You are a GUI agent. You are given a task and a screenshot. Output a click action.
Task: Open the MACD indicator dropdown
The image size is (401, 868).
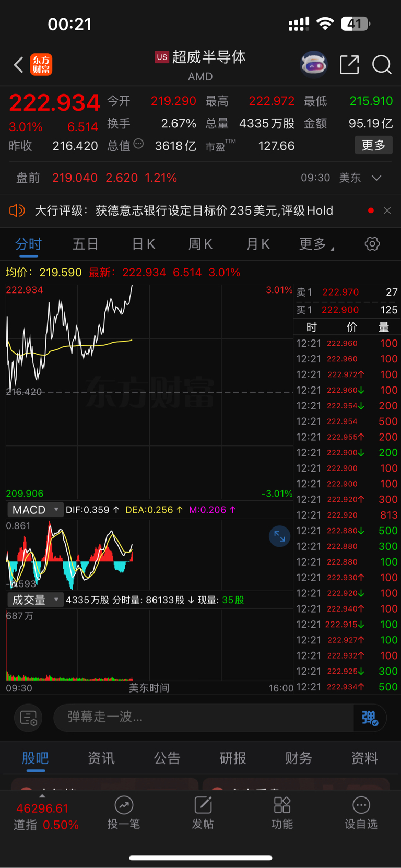pos(35,510)
